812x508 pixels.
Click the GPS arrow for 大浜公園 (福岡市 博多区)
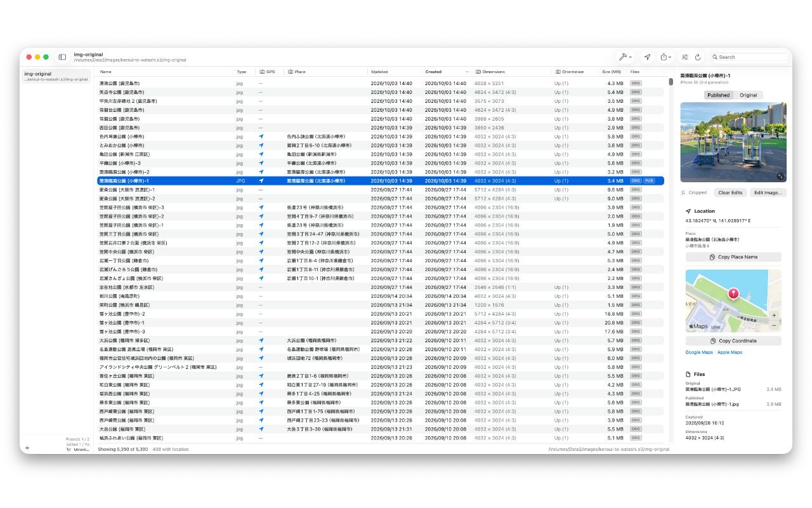coord(261,340)
